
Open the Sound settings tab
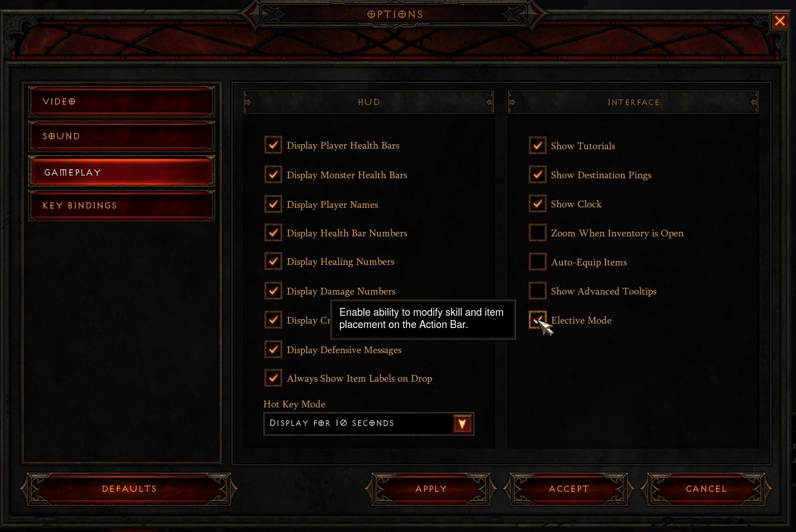(x=121, y=136)
